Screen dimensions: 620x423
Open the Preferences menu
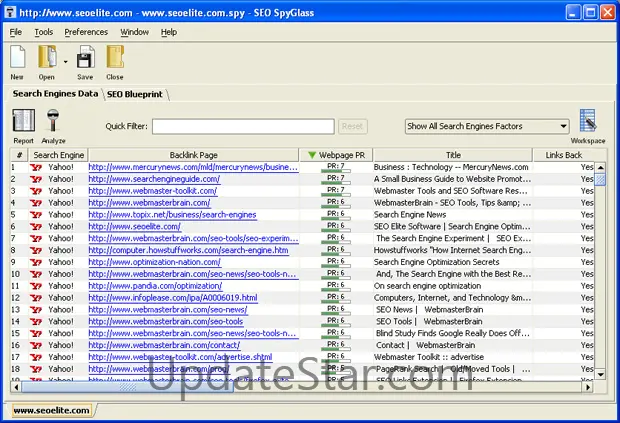[x=86, y=32]
